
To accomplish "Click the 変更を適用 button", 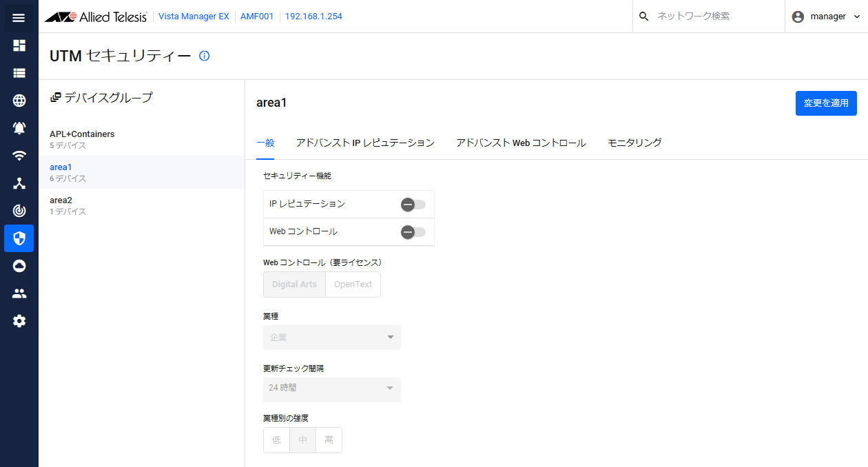I will pyautogui.click(x=826, y=103).
